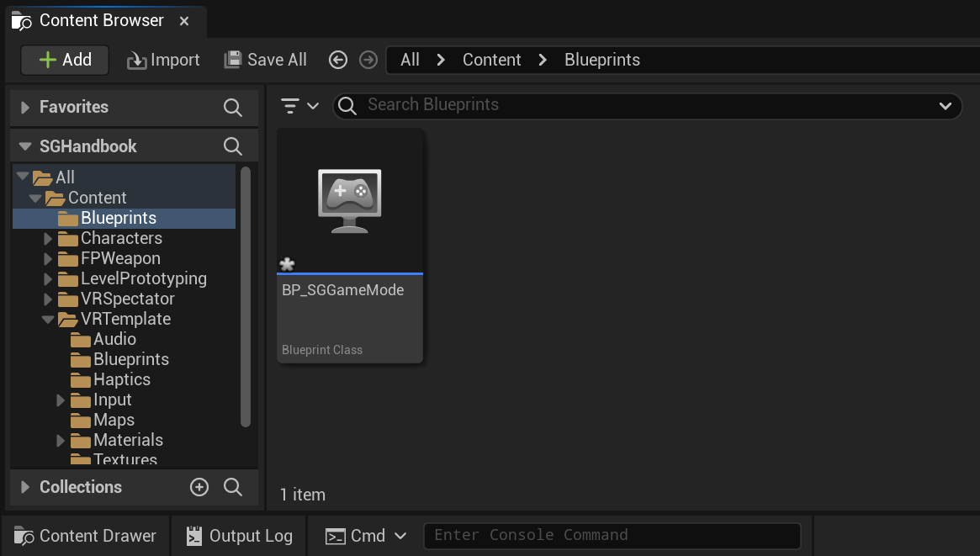Click the forward navigation arrow
980x556 pixels.
368,60
